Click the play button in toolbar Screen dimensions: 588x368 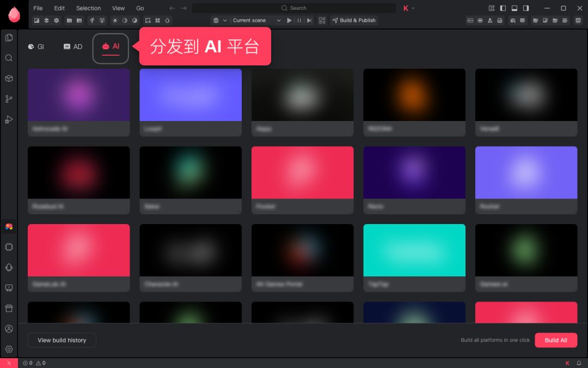pyautogui.click(x=289, y=20)
